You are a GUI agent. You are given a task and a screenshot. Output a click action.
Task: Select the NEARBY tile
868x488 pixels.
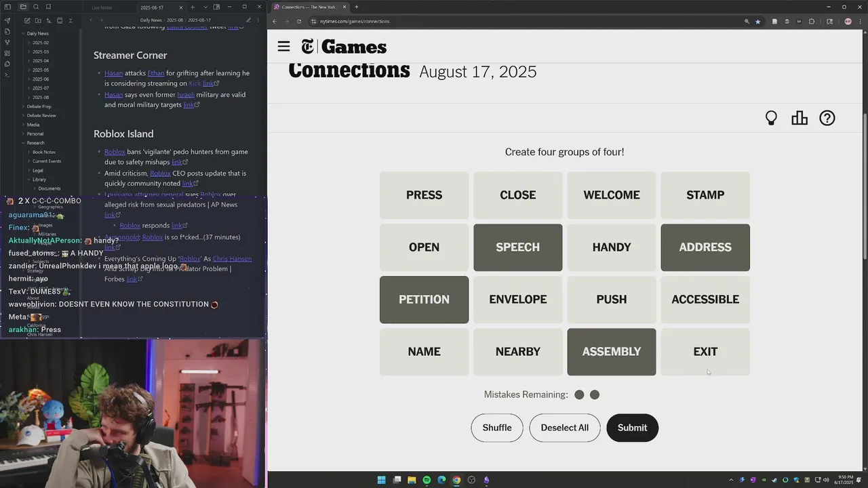pyautogui.click(x=518, y=352)
